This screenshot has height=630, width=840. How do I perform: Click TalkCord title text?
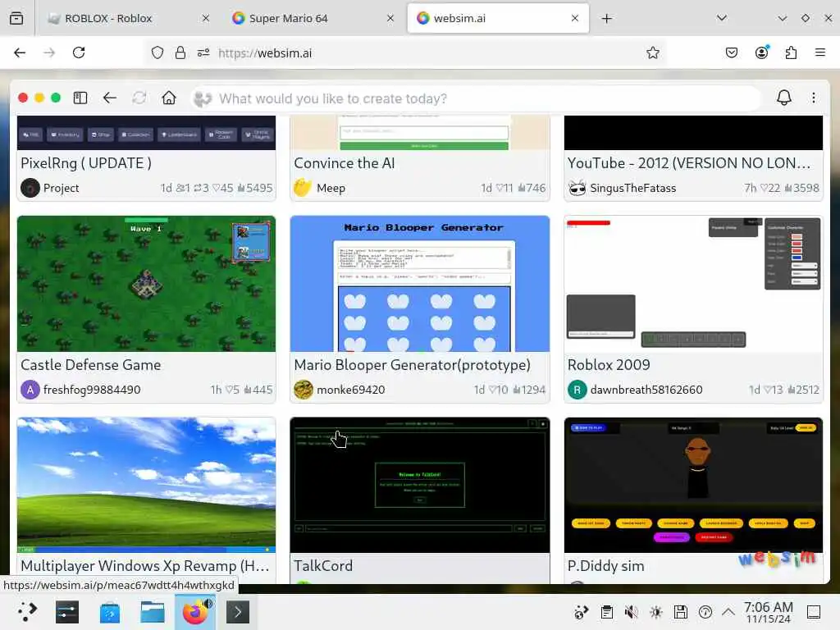[x=323, y=566]
